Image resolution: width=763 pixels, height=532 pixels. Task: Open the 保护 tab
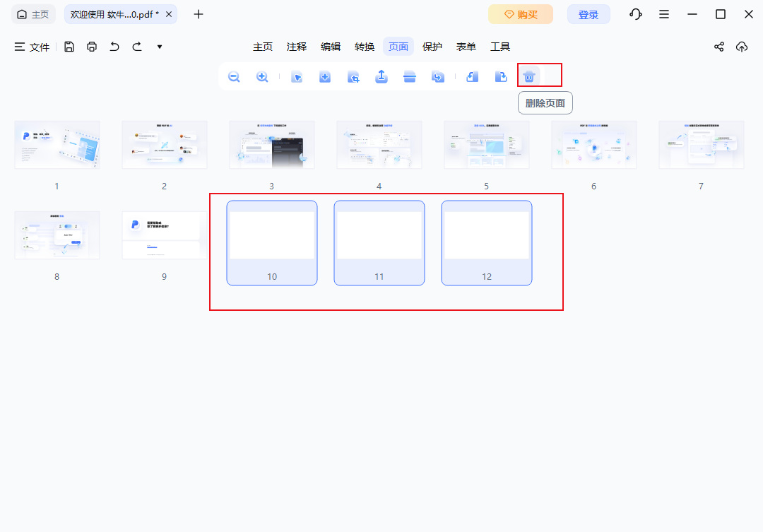pyautogui.click(x=432, y=47)
